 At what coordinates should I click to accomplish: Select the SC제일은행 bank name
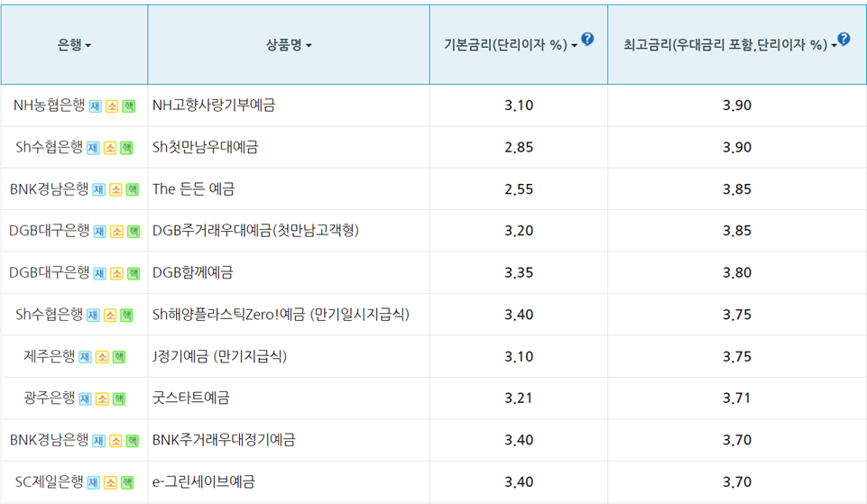point(50,481)
